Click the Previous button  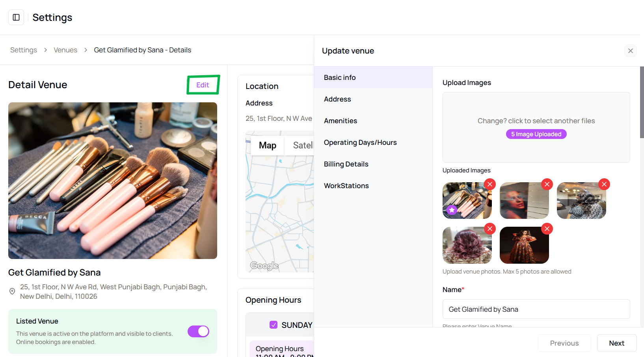tap(564, 343)
